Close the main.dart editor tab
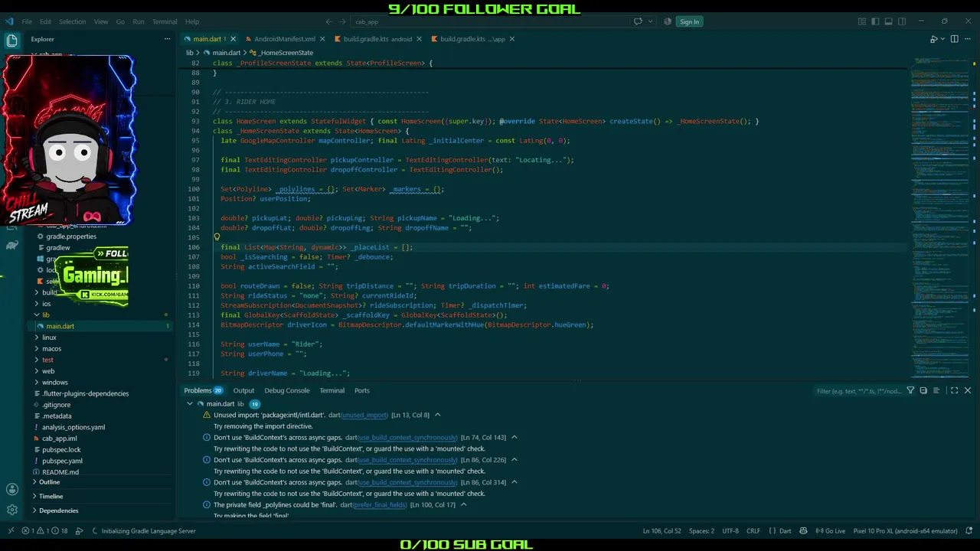 tap(233, 38)
